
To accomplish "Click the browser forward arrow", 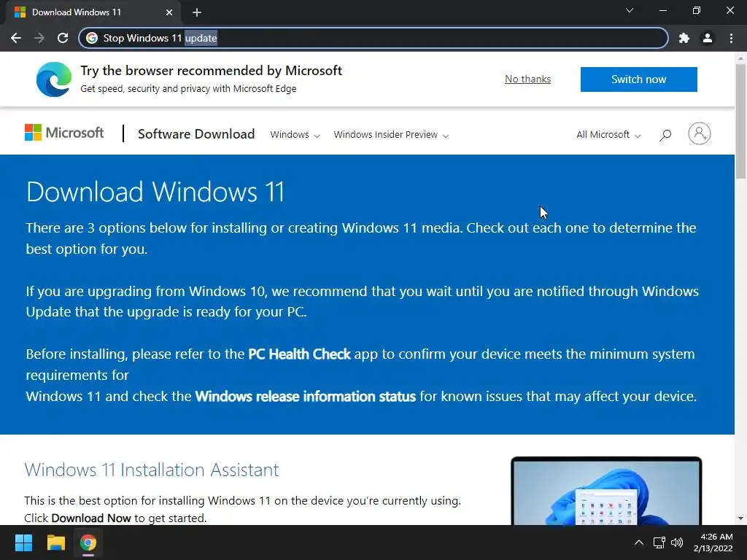I will click(x=39, y=38).
